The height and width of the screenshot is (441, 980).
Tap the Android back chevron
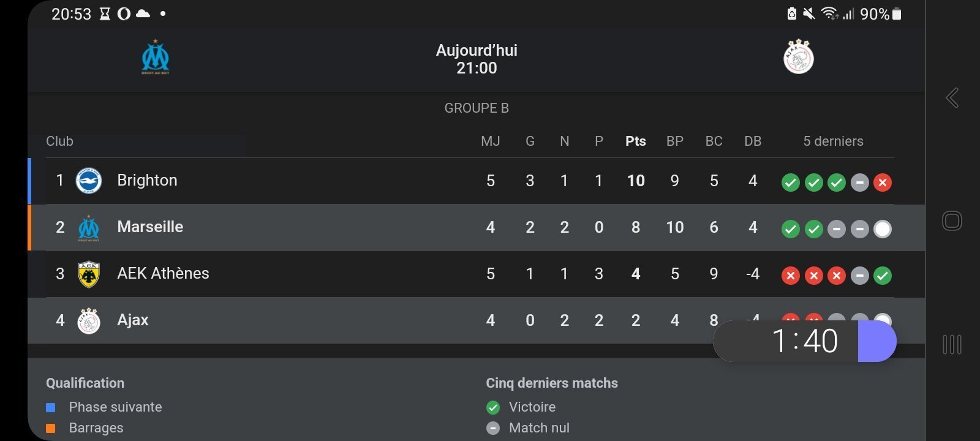tap(952, 98)
